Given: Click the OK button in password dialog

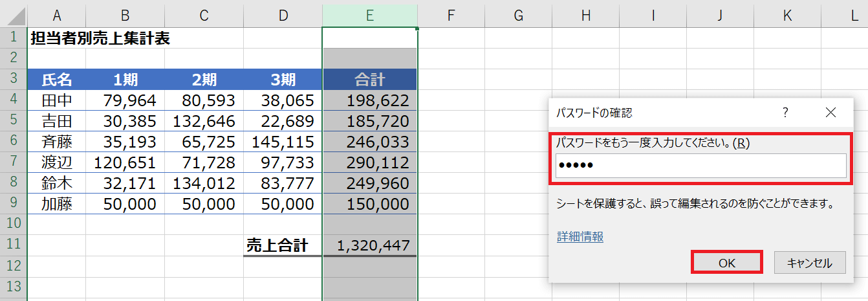Looking at the screenshot, I should [x=727, y=263].
